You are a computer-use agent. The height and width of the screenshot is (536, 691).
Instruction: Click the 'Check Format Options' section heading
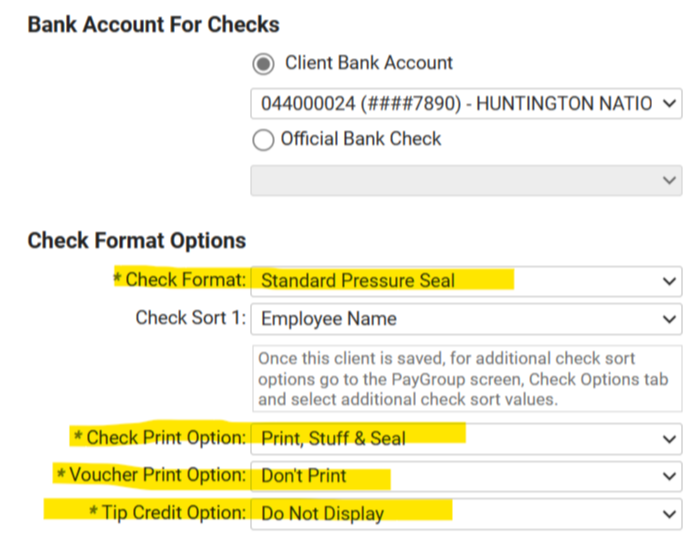coord(136,241)
